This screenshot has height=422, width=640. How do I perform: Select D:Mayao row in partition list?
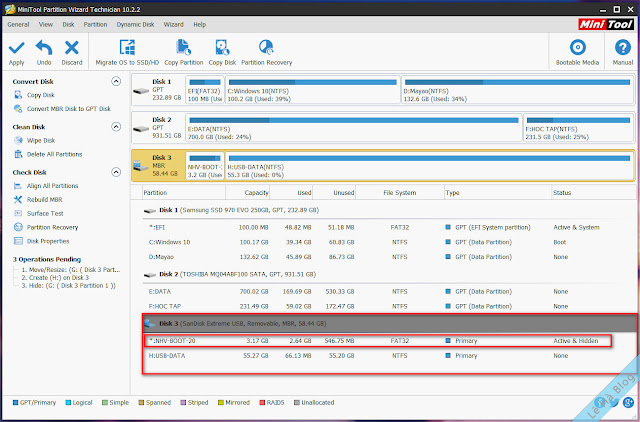pyautogui.click(x=389, y=257)
